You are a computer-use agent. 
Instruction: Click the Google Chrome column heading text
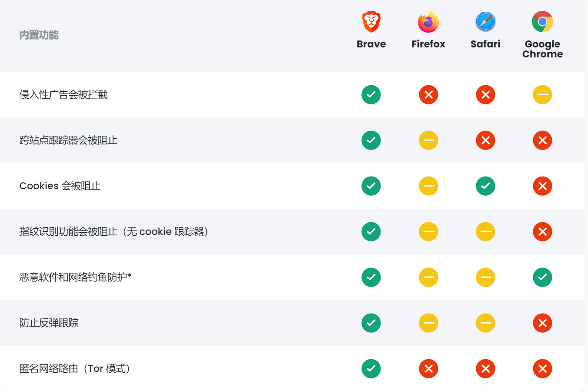tap(542, 49)
